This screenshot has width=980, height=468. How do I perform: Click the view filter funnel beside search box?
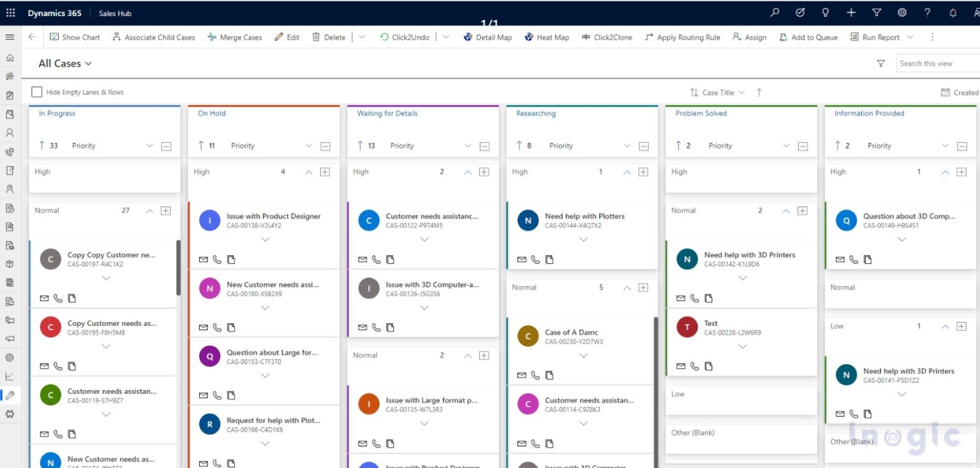point(881,63)
